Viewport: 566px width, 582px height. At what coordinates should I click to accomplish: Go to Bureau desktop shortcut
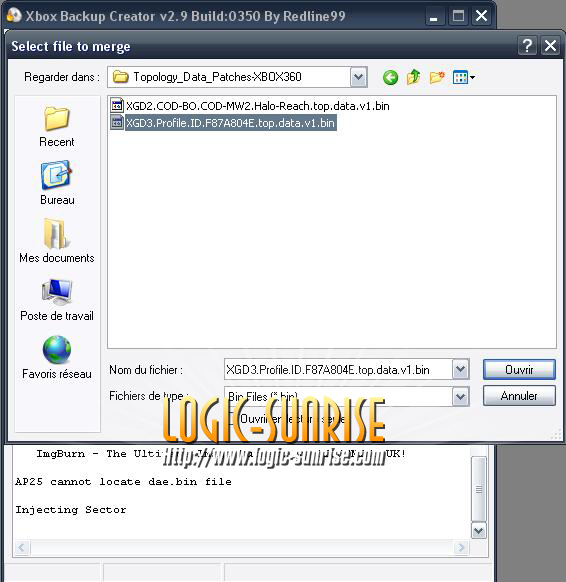(x=57, y=183)
